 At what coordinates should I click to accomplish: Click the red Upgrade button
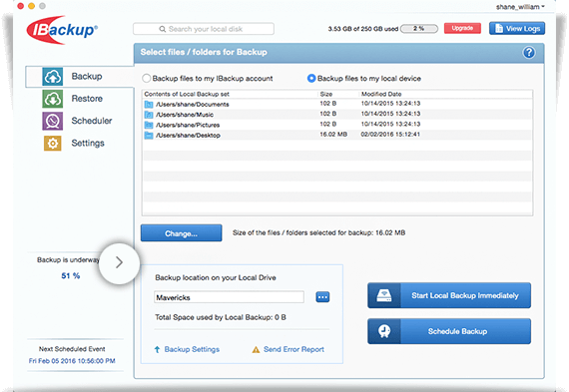tap(462, 28)
